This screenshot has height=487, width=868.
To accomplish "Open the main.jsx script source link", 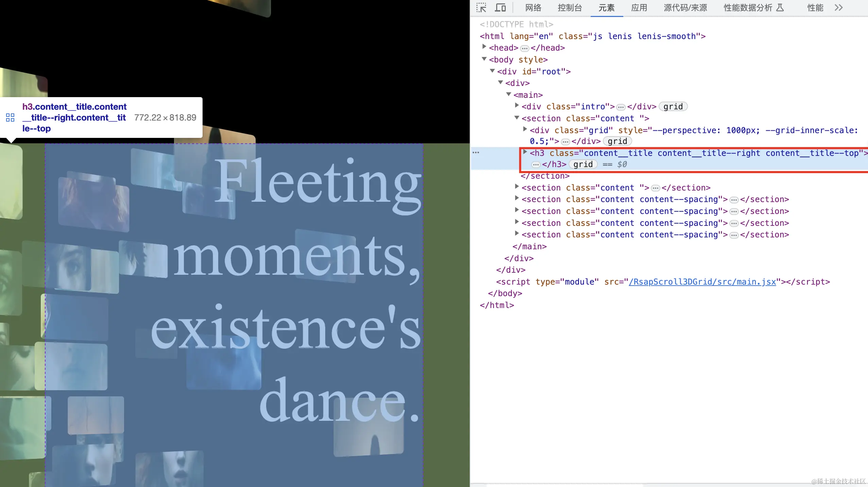I will click(702, 282).
